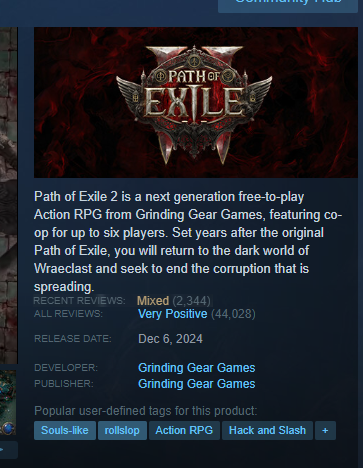Open the Publisher Grinding Gear Games link
Screen dimensions: 363x468
(197, 384)
